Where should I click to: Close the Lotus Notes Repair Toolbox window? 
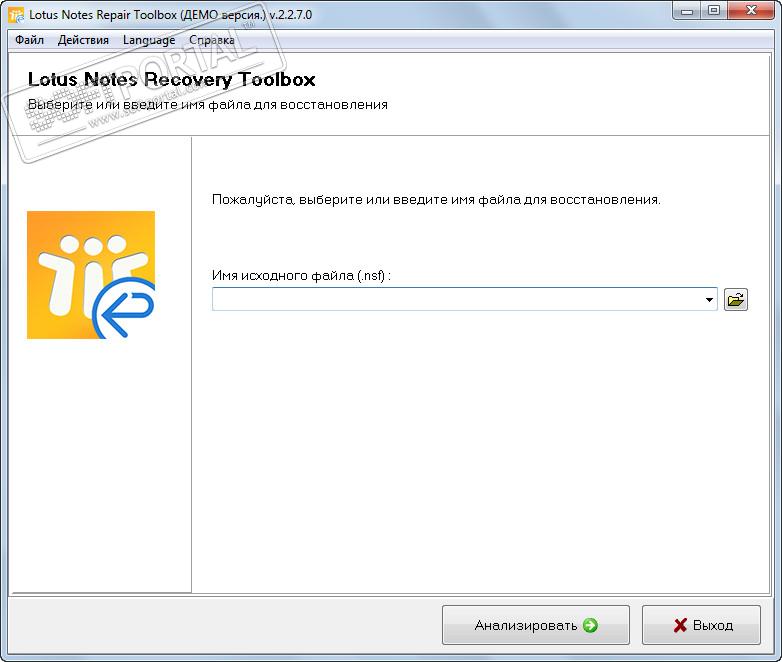[751, 11]
